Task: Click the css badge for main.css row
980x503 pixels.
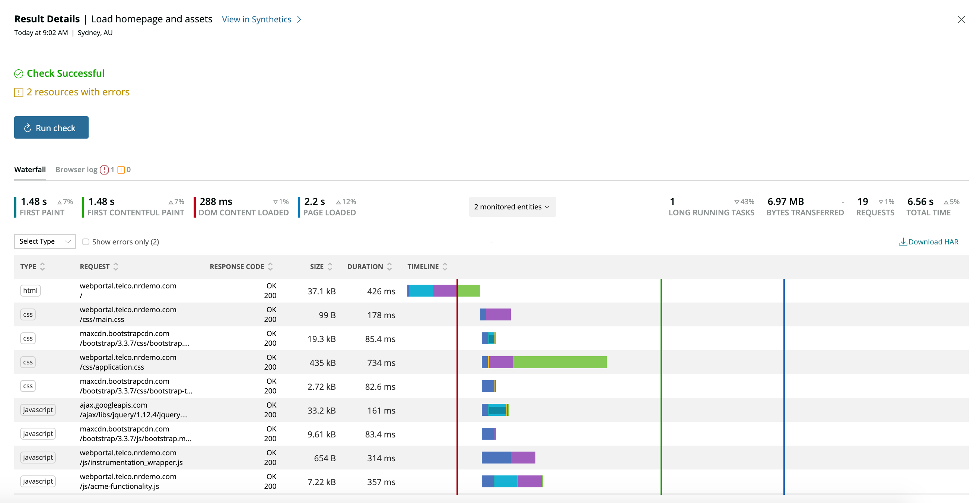Action: point(28,314)
